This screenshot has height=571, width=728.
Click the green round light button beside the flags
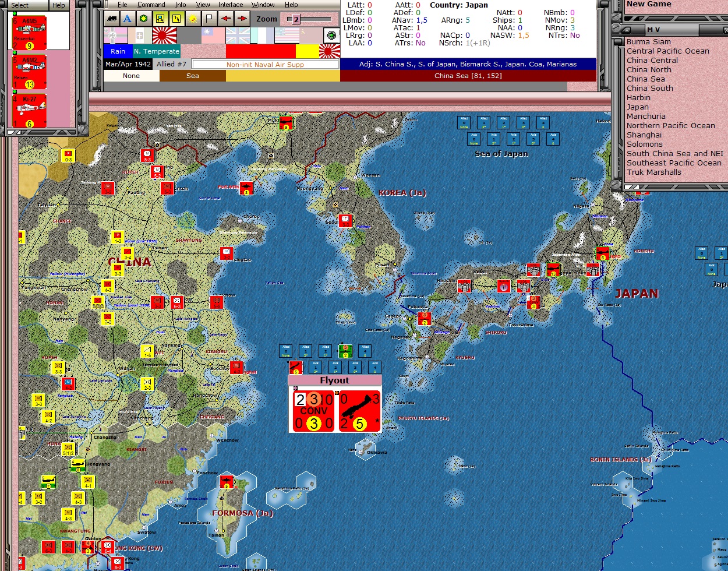[331, 36]
